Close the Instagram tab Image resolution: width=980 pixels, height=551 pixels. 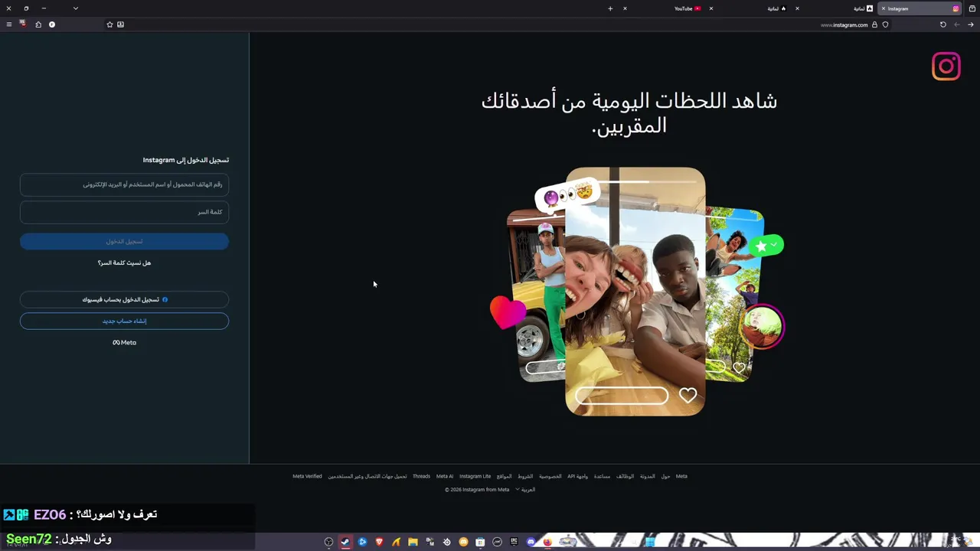click(x=883, y=8)
